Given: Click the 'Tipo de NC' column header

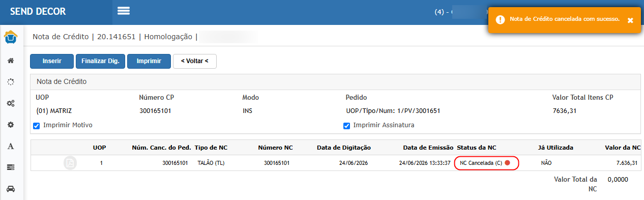Looking at the screenshot, I should (x=211, y=148).
